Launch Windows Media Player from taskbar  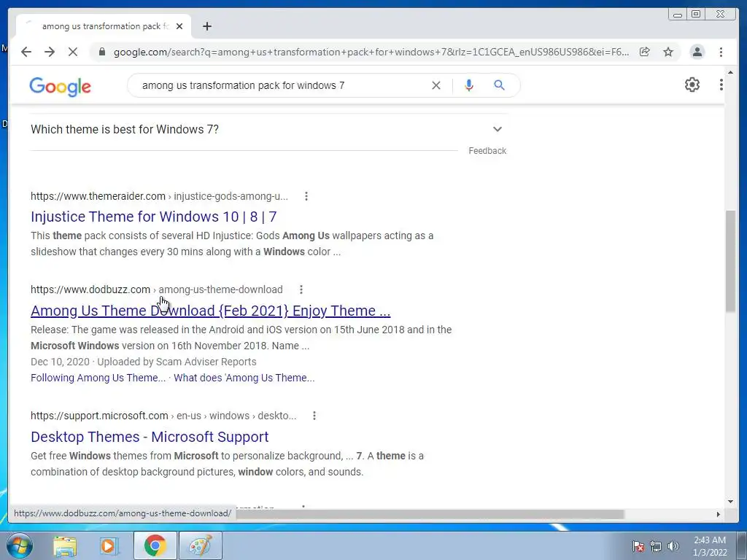point(109,545)
